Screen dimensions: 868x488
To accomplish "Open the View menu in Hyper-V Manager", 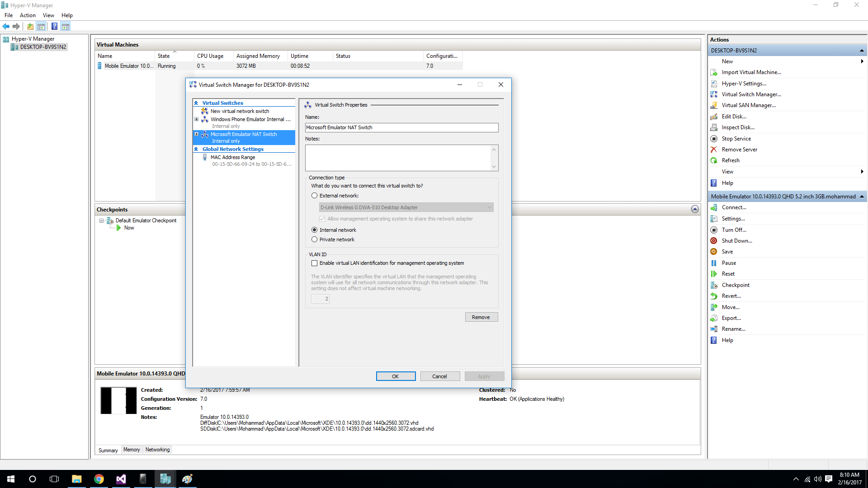I will click(x=47, y=15).
